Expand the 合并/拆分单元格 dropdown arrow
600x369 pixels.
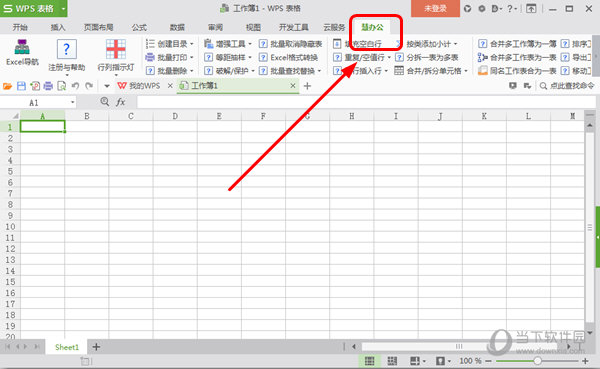coord(466,71)
